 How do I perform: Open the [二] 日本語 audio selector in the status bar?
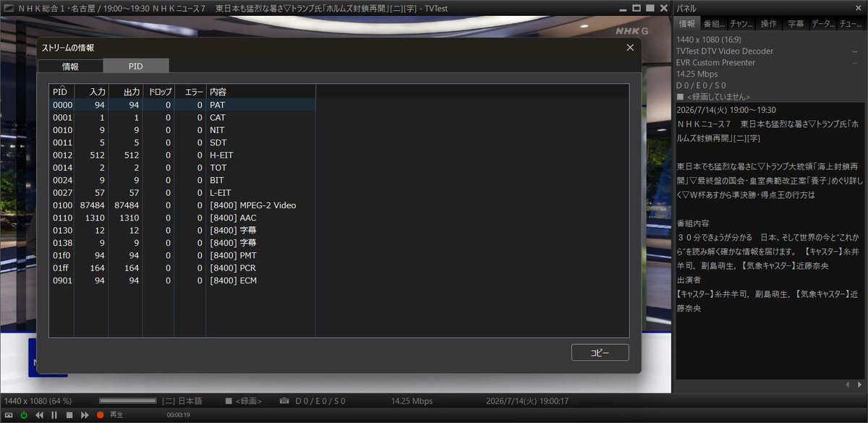coord(182,401)
